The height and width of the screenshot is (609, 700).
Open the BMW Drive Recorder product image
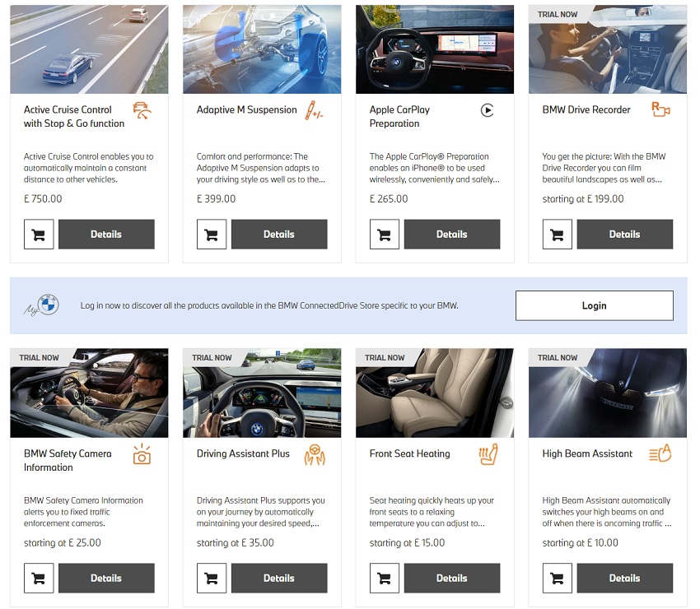pos(608,49)
